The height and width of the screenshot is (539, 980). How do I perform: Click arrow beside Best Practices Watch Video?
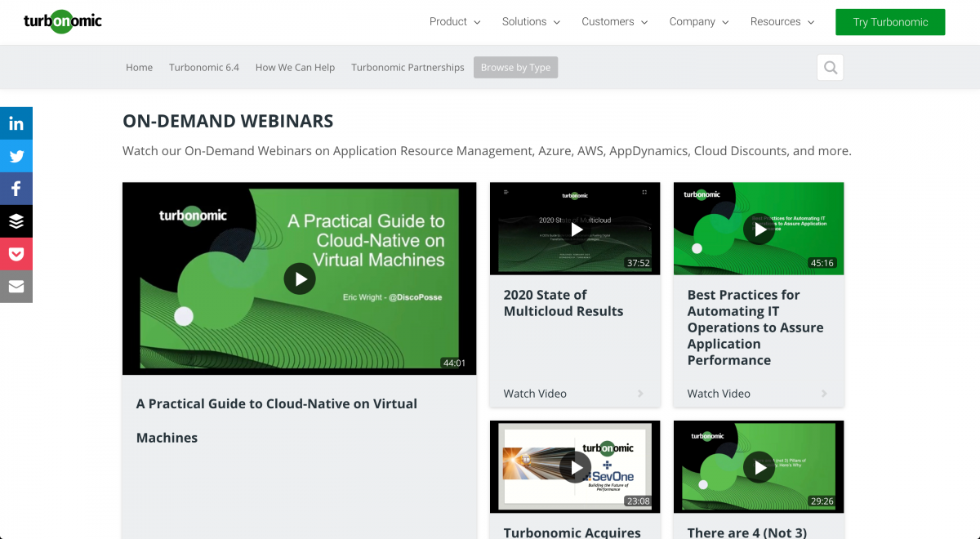pyautogui.click(x=824, y=394)
